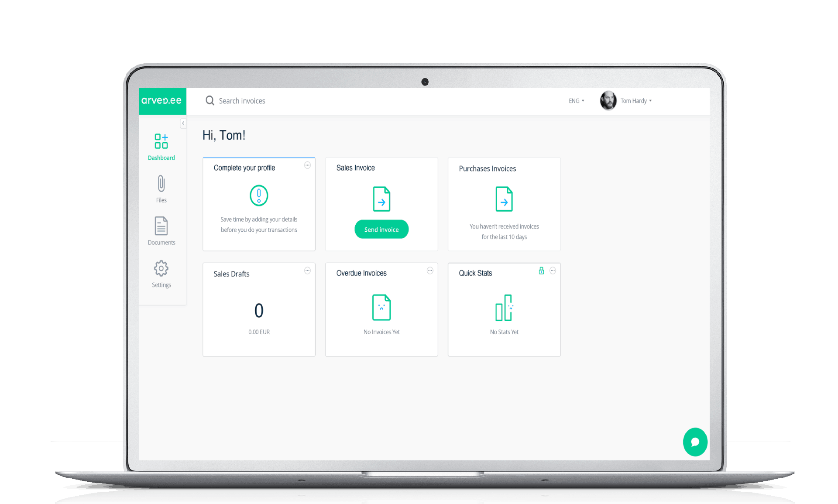Viewport: 838px width, 504px height.
Task: Open the Tom Hardy user menu
Action: point(636,101)
